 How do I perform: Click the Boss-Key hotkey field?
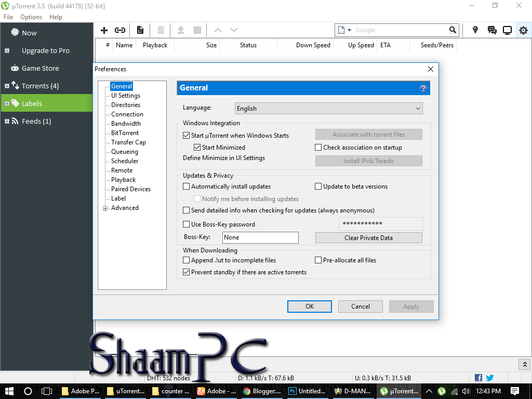[x=261, y=237]
